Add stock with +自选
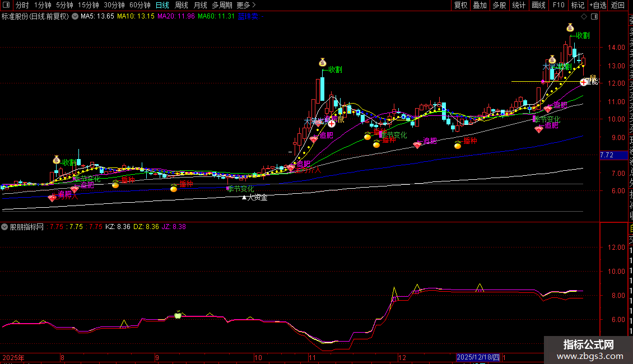 coord(598,5)
